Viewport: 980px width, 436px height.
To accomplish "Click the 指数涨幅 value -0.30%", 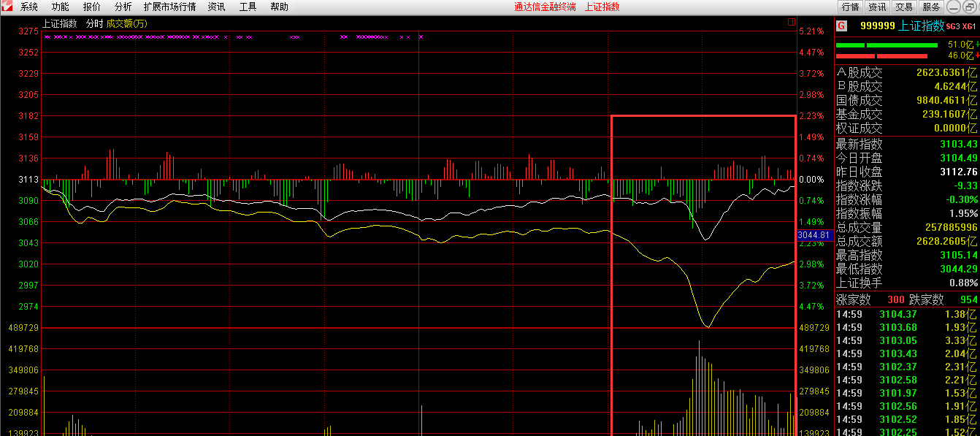I will [961, 199].
